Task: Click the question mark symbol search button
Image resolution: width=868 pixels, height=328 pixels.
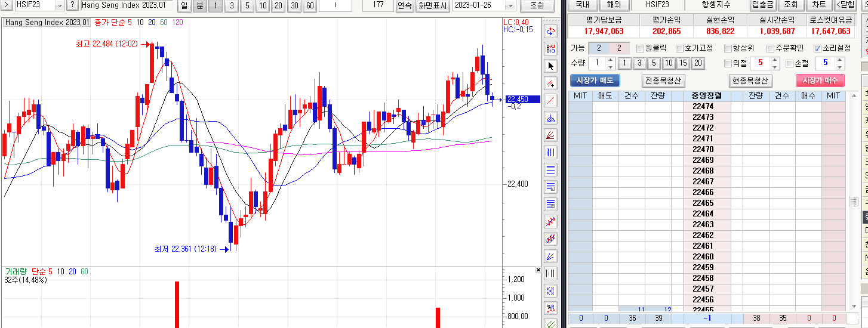Action: tap(72, 5)
